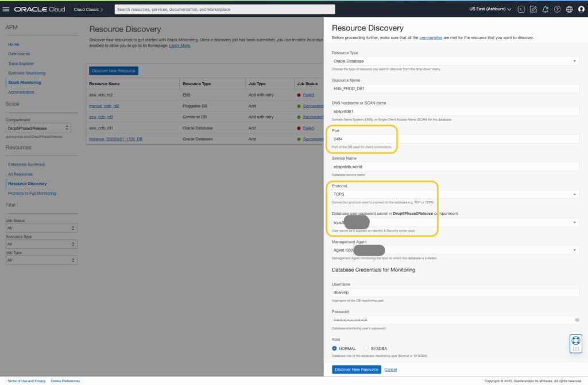Open help using the question mark icon
The width and height of the screenshot is (588, 385).
point(557,9)
